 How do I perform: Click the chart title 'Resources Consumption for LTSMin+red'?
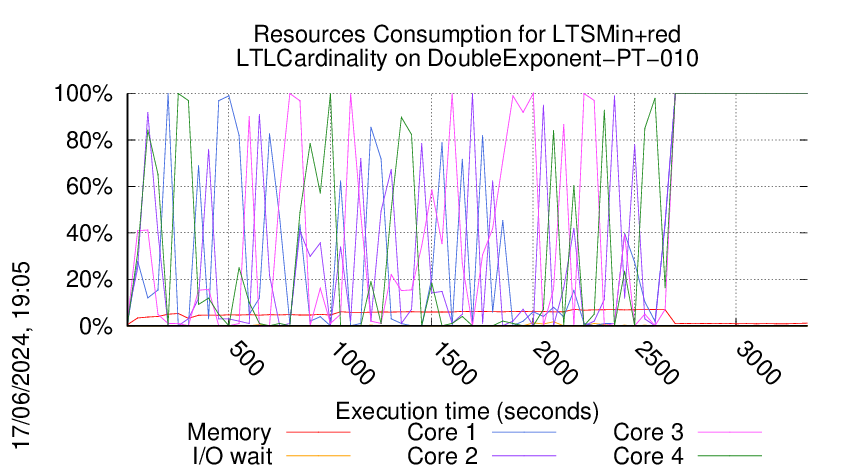(x=467, y=34)
